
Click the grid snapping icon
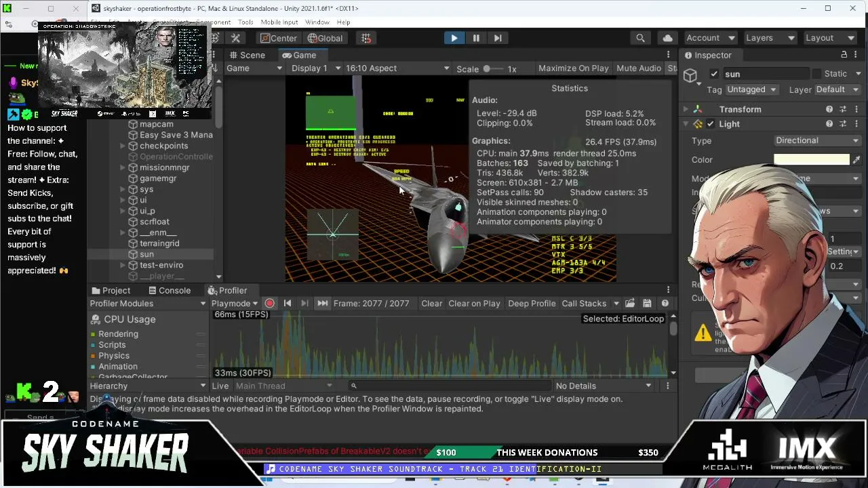(366, 38)
